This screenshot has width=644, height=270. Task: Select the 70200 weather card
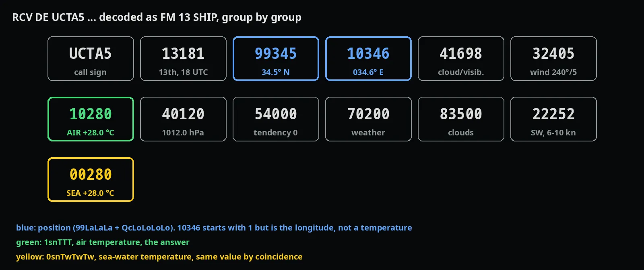368,119
